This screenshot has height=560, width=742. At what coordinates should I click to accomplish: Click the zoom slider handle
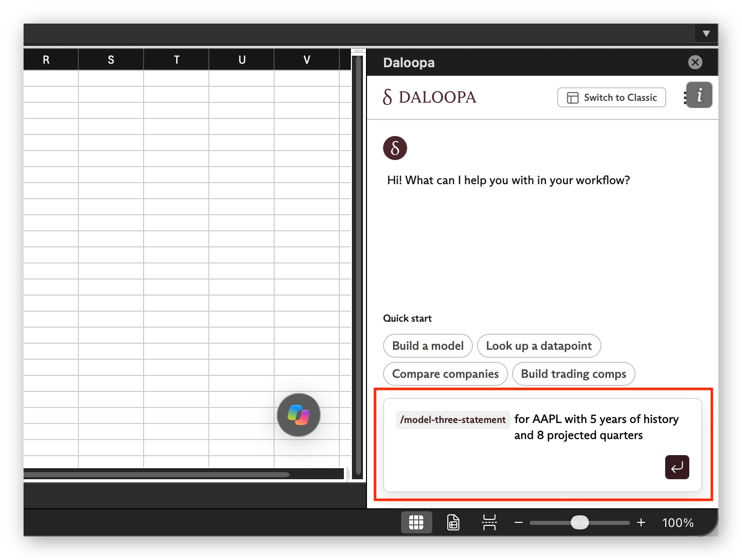point(580,522)
